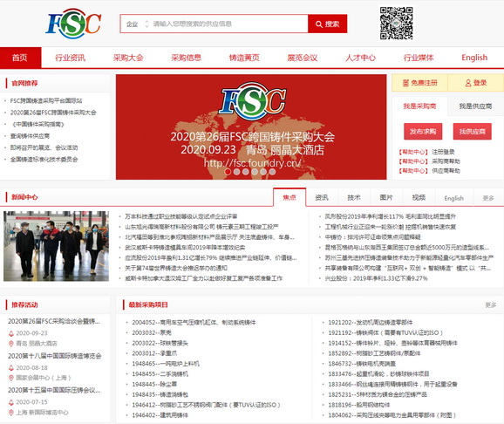Click 更多 link in 最新采购项目 section
Screen dimensions: 504x424
[491, 305]
